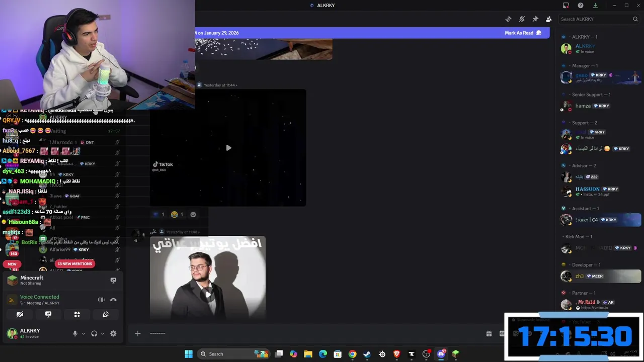The height and width of the screenshot is (362, 644).
Task: Click the Manager — 1 role header
Action: pyautogui.click(x=584, y=66)
